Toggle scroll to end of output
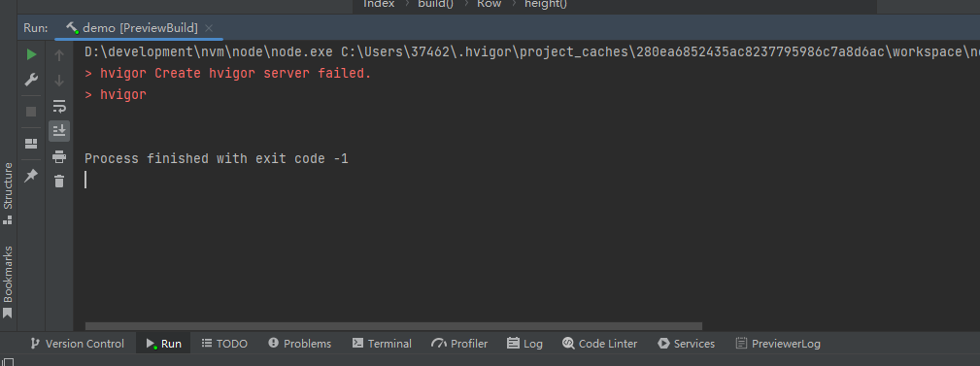Image resolution: width=980 pixels, height=366 pixels. coord(59,130)
